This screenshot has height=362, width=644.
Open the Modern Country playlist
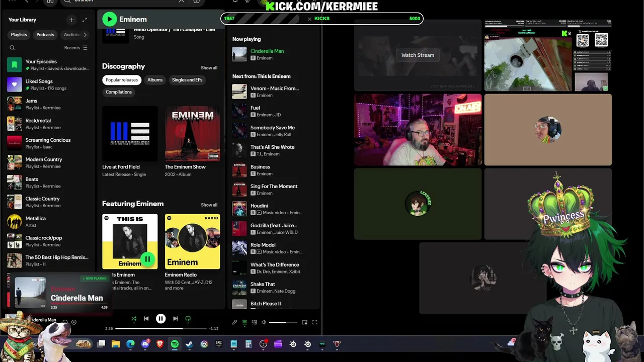pos(48,163)
